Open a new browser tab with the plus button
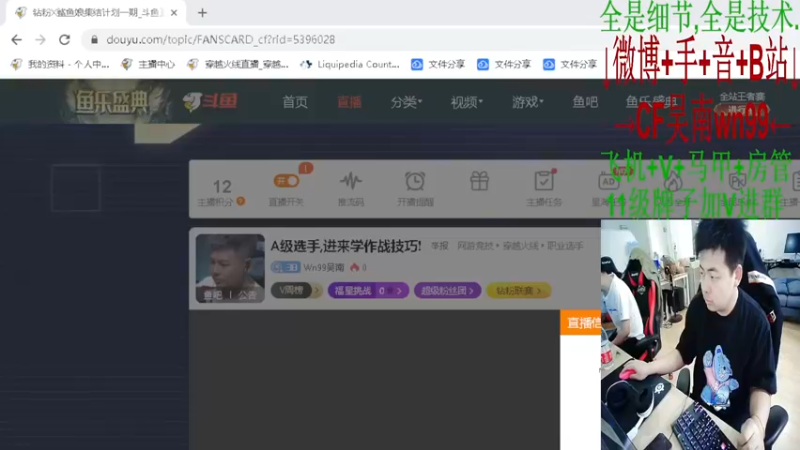 click(202, 13)
